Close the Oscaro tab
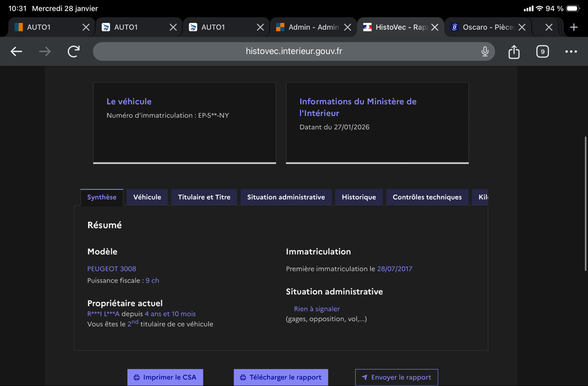This screenshot has width=588, height=386. (522, 27)
